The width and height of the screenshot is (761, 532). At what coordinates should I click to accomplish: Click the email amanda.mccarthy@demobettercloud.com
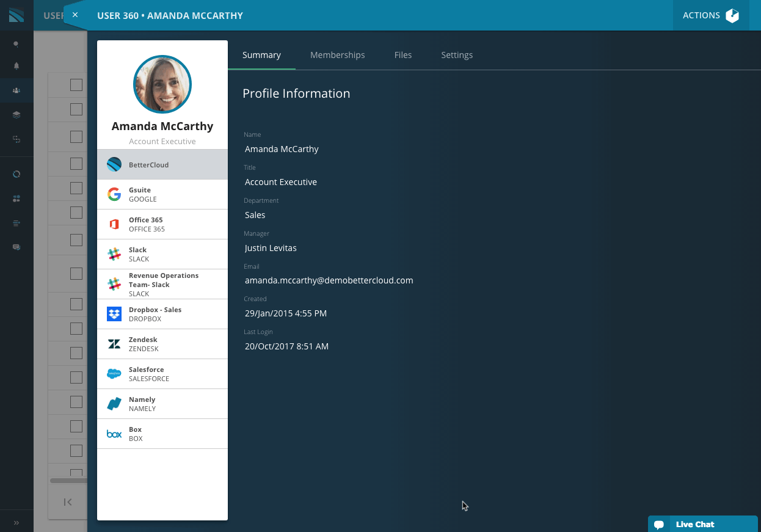[x=329, y=280]
